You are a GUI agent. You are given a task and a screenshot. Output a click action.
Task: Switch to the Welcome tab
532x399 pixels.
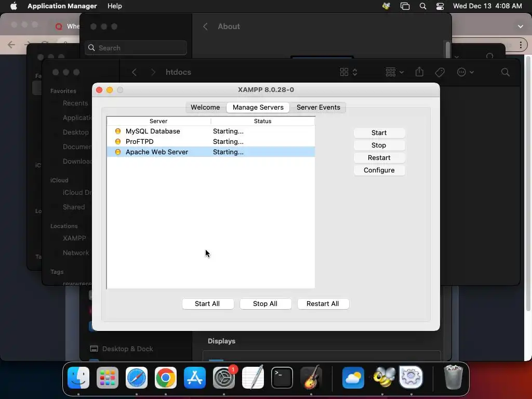(x=205, y=107)
